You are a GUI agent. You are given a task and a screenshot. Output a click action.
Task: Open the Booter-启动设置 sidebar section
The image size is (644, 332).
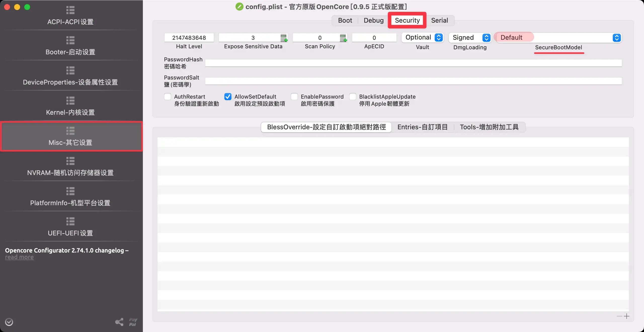pos(70,46)
